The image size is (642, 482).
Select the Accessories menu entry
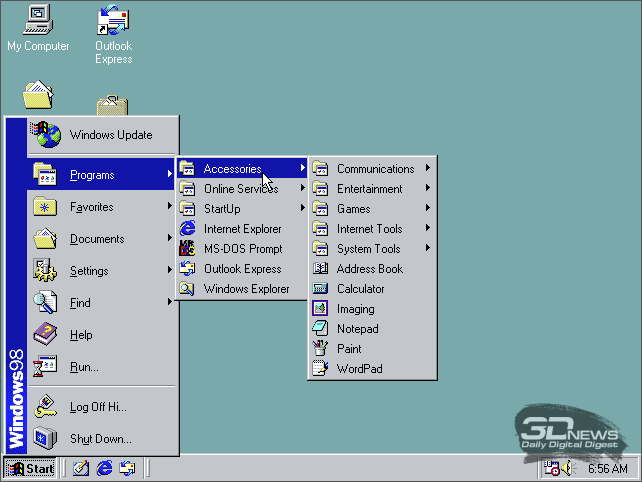pos(242,168)
